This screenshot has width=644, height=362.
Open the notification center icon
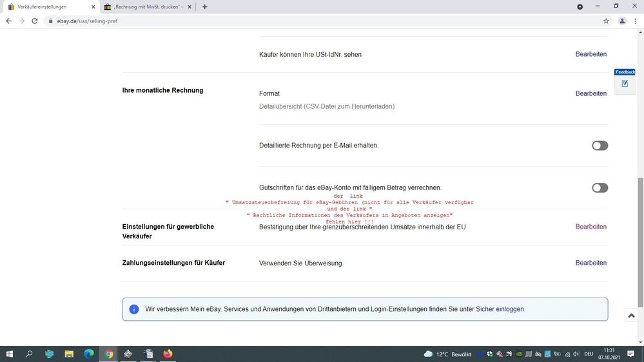point(630,354)
